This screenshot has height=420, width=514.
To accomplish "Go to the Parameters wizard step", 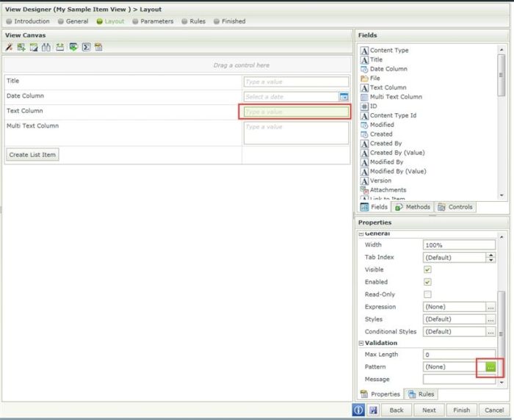I will [152, 21].
